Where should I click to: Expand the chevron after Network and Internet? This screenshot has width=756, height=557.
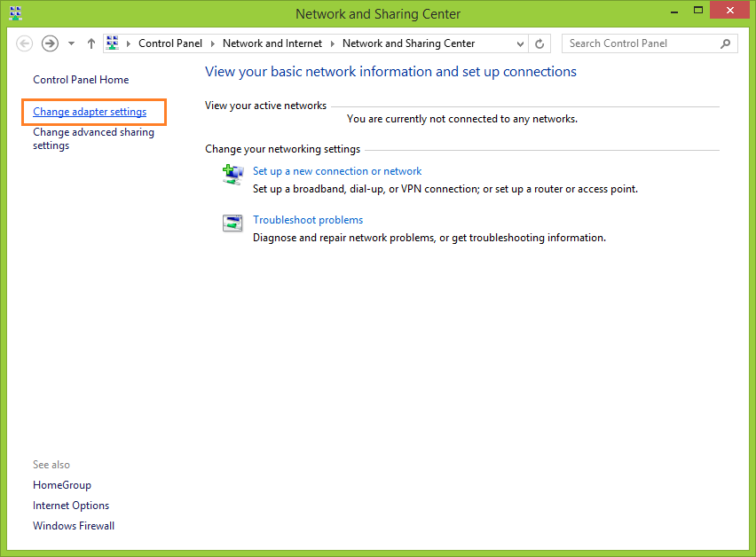(332, 43)
